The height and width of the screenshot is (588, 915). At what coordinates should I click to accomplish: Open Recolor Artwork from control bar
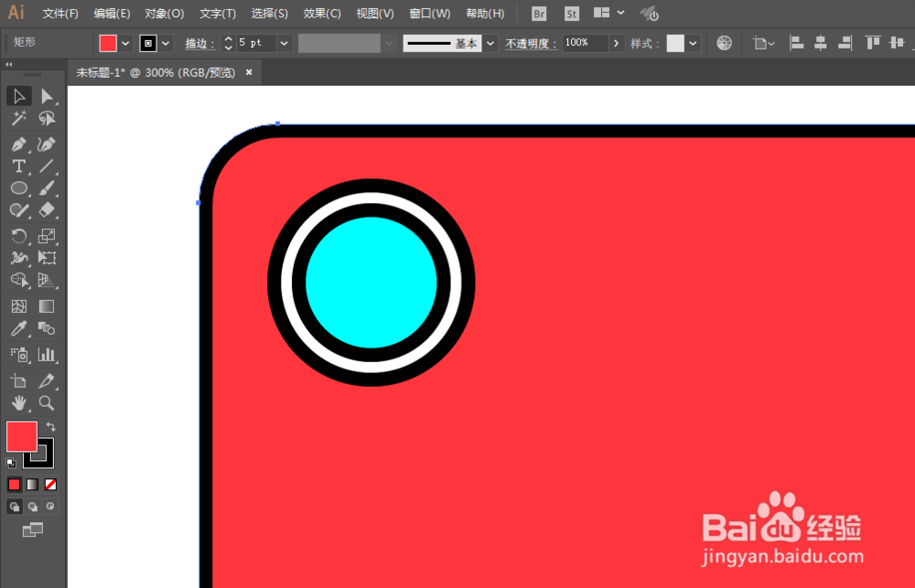pos(724,43)
